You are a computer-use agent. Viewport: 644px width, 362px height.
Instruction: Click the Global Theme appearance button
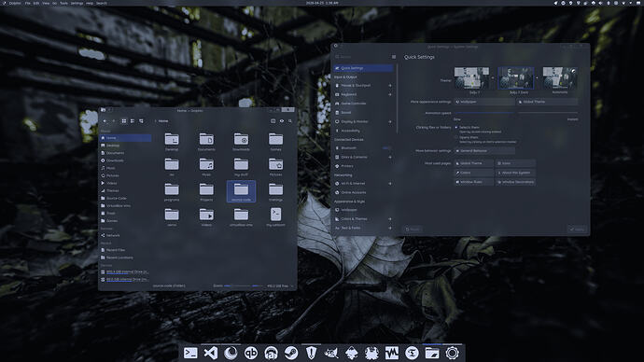pyautogui.click(x=547, y=102)
